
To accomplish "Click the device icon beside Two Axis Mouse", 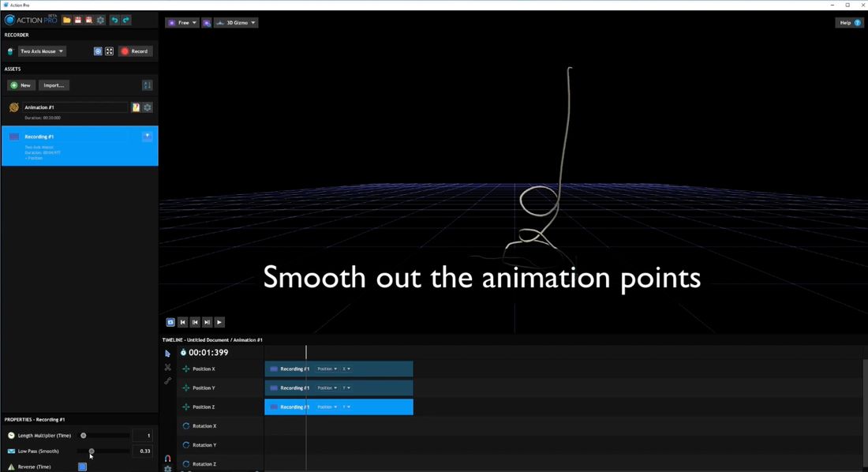I will 10,51.
